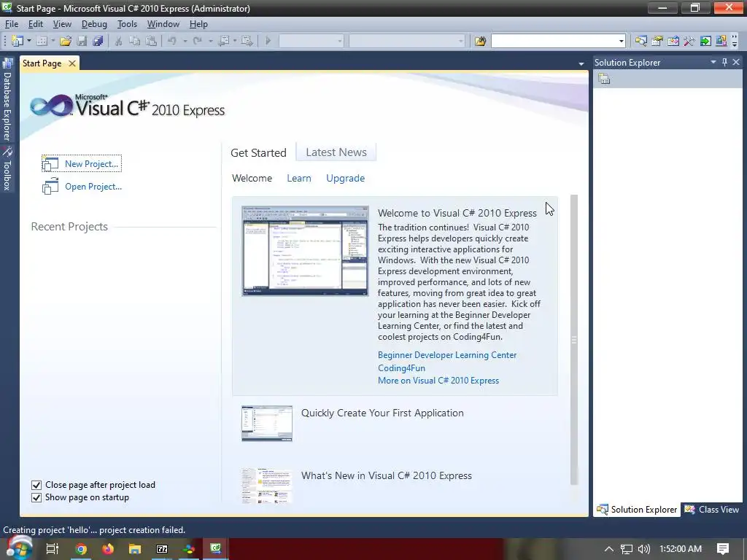
Task: Click the Save floppy disk icon
Action: point(82,41)
